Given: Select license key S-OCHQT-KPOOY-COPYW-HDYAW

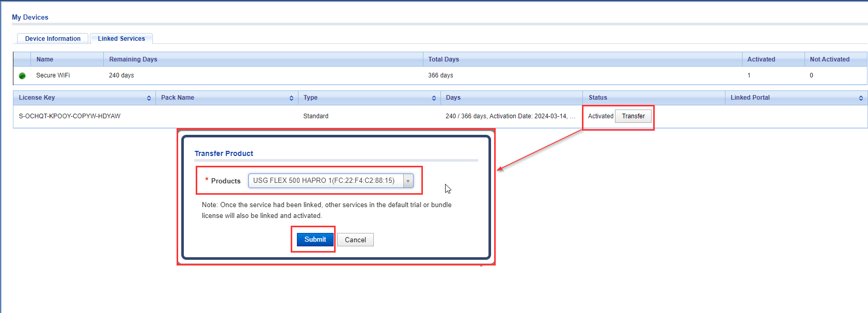Looking at the screenshot, I should (x=70, y=116).
